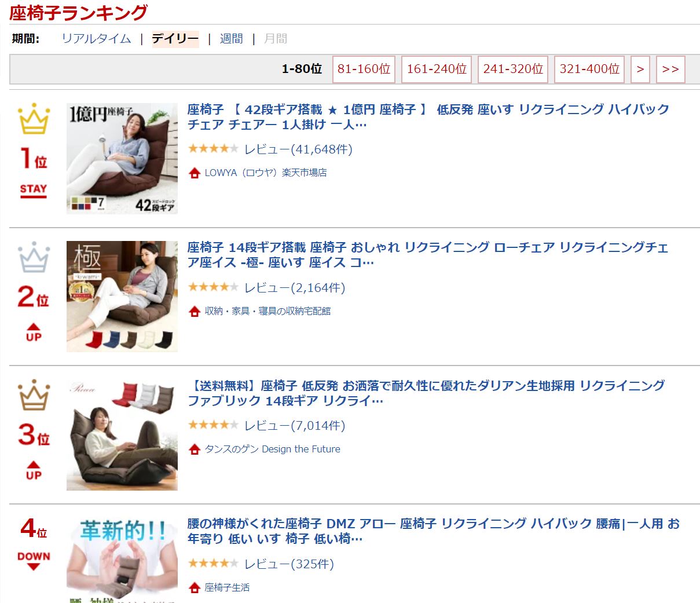Viewport: 700px width, 603px height.
Task: Switch the period to リアルタイム
Action: pyautogui.click(x=96, y=39)
